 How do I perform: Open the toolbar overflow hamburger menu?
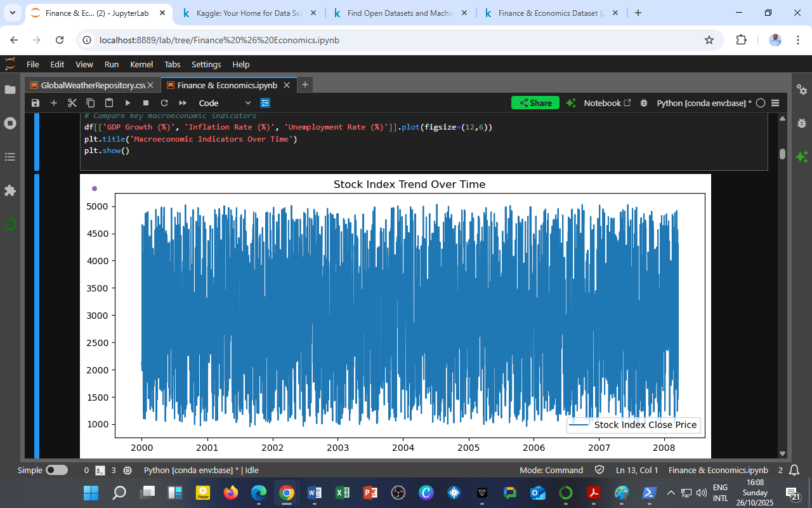pyautogui.click(x=775, y=103)
